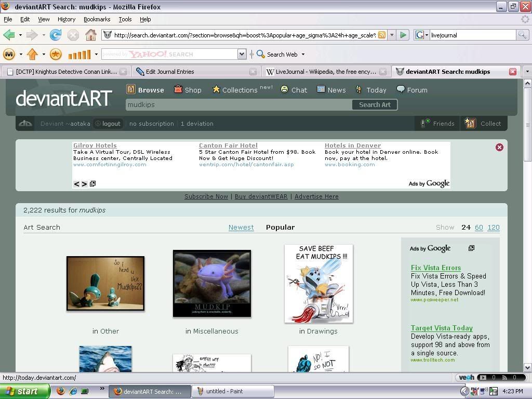This screenshot has height=399, width=532.
Task: Open the list all tabs dropdown
Action: click(527, 72)
